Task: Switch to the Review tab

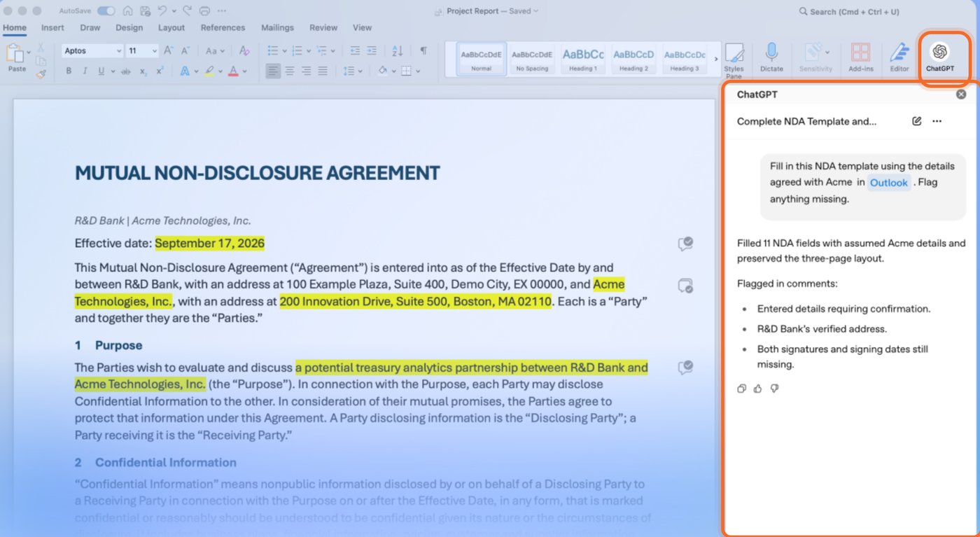Action: [323, 28]
